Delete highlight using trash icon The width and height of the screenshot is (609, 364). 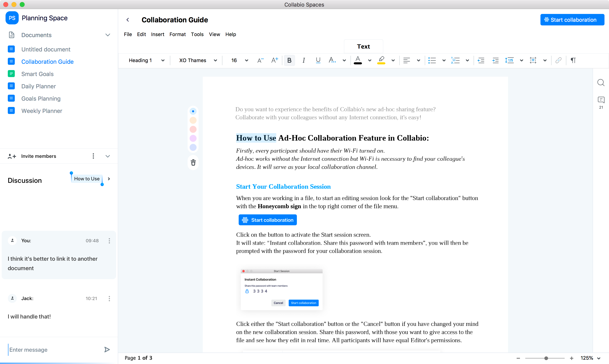click(x=193, y=162)
